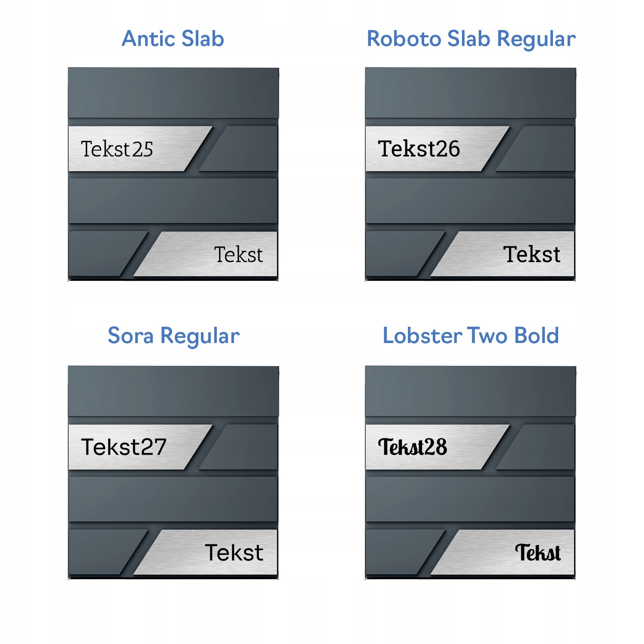The height and width of the screenshot is (644, 644).
Task: Pick the "Lobster Two Bold" font title
Action: point(471,336)
